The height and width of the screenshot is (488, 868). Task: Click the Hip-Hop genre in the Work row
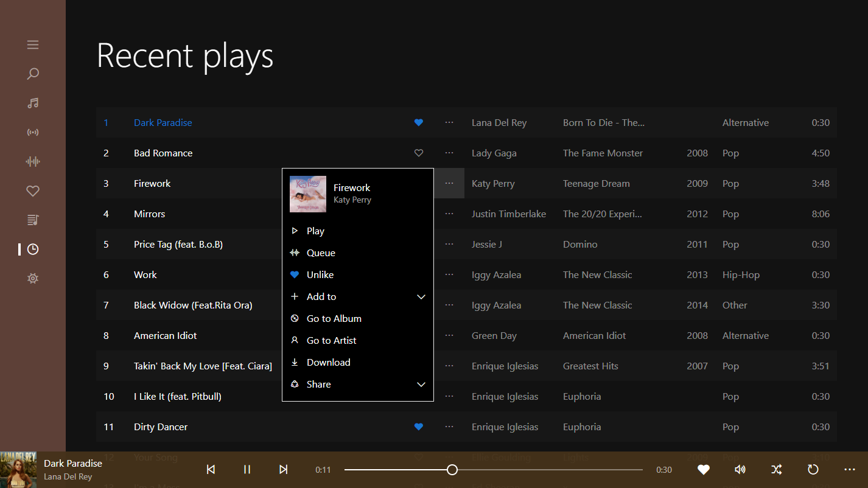click(x=741, y=274)
